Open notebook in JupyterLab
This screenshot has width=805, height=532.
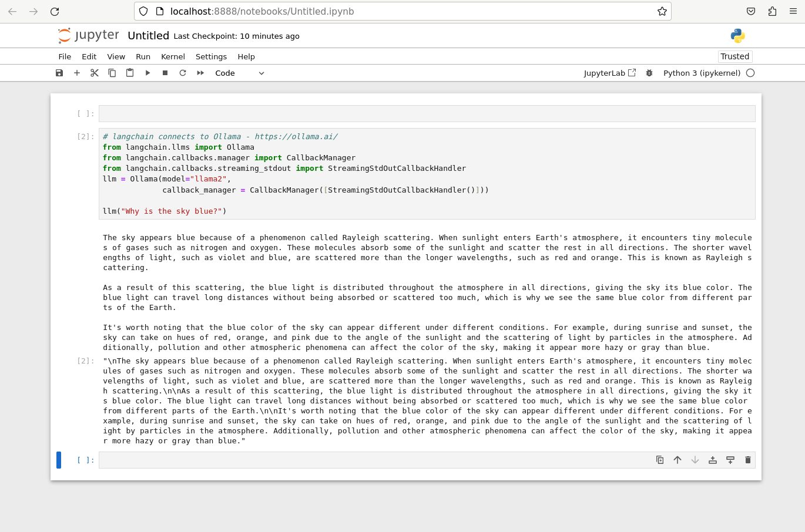[x=609, y=73]
